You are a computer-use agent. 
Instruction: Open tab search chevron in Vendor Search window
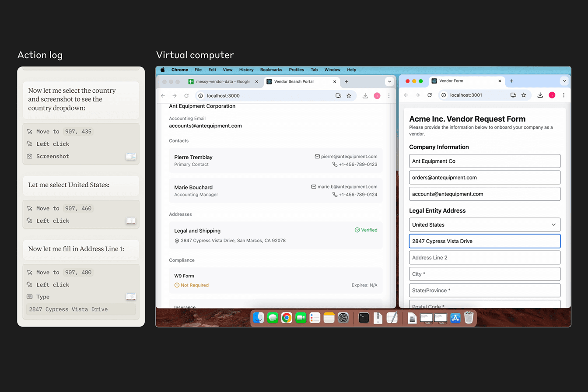coord(389,81)
